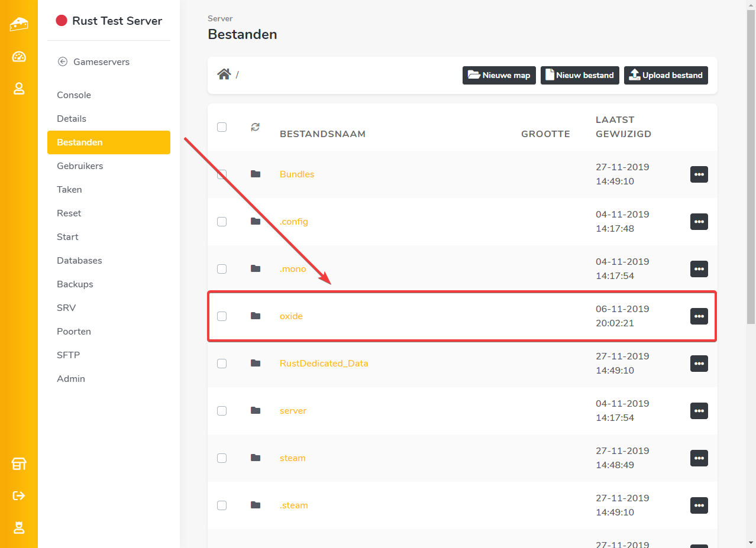Open the Console menu item
756x548 pixels.
tap(74, 95)
